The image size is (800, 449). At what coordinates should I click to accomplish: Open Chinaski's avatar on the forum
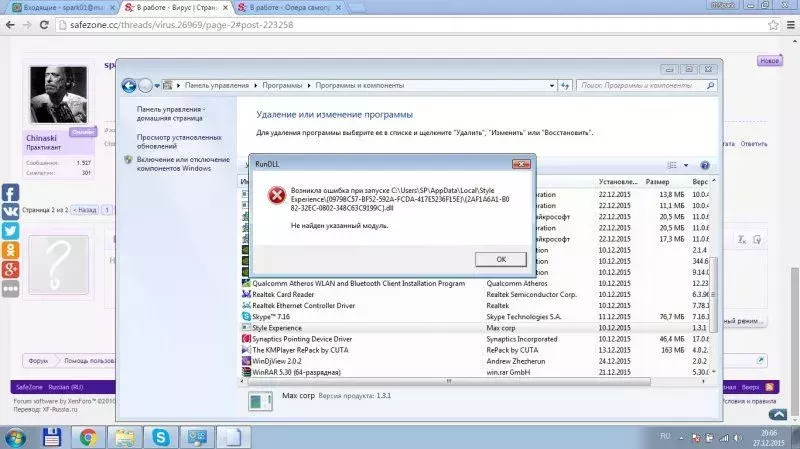click(x=59, y=94)
